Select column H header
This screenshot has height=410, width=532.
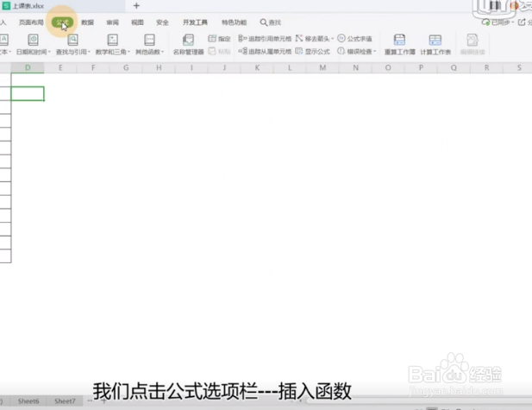coord(159,67)
